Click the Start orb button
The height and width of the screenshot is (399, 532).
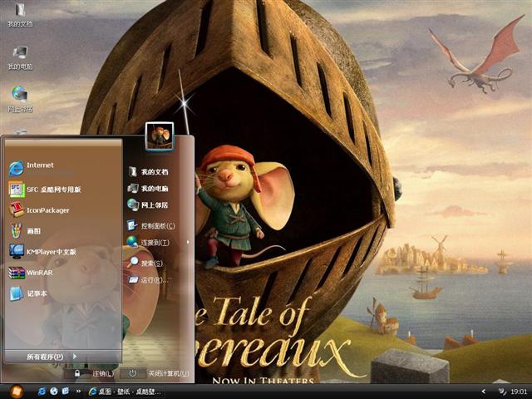(17, 392)
